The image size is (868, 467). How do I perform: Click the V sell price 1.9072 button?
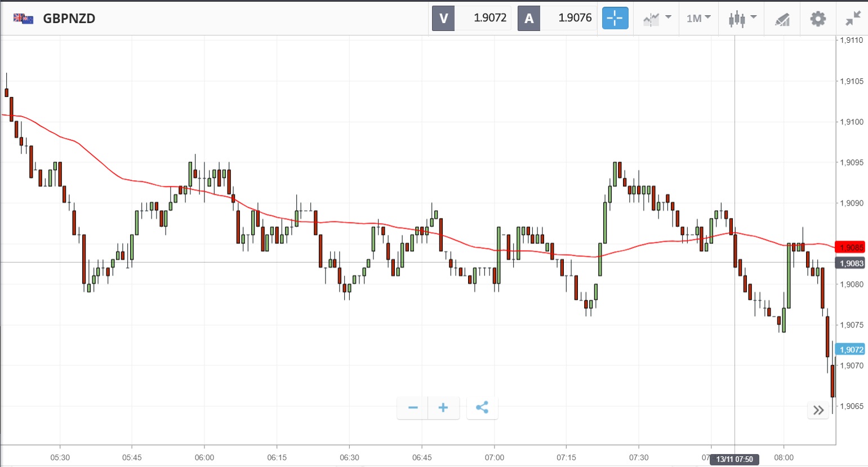click(x=471, y=18)
